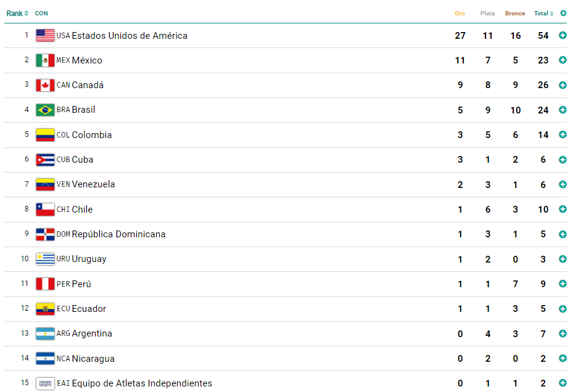581x392 pixels.
Task: Click the Oro column header
Action: point(459,14)
